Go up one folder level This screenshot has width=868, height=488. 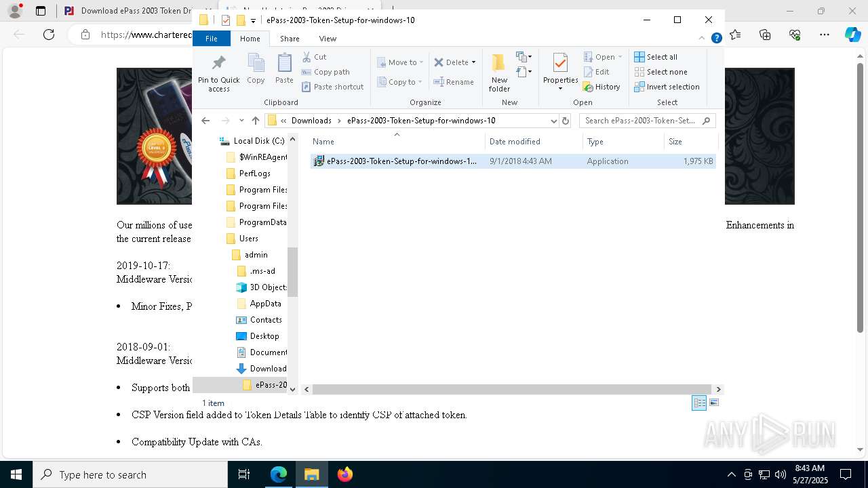click(256, 121)
